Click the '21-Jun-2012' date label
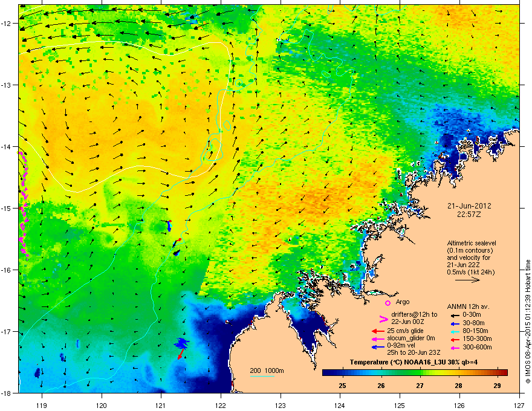Viewport: 532px width, 411px height. tap(469, 206)
